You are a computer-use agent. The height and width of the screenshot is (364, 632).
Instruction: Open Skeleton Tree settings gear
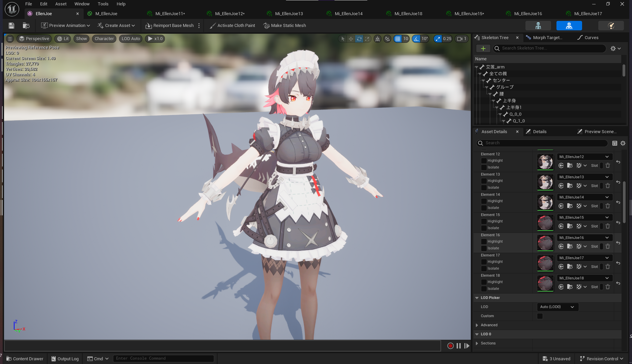[x=615, y=49]
